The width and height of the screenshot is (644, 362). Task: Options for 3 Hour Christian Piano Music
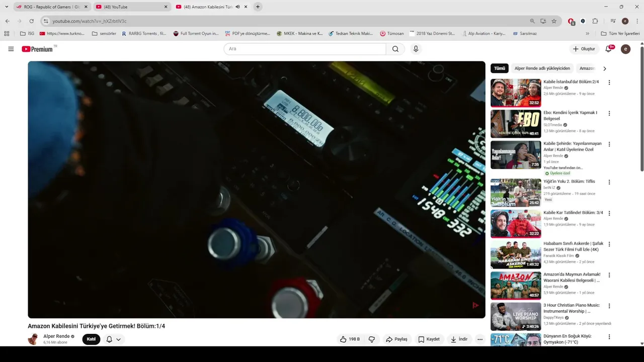[609, 306]
